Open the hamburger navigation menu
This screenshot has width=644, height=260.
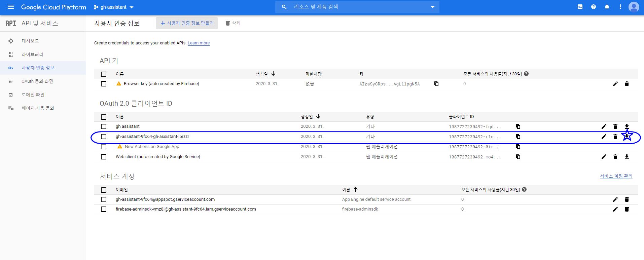11,7
